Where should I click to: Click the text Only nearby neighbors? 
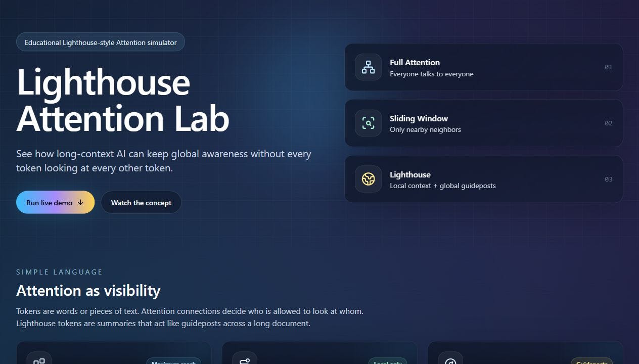(425, 130)
